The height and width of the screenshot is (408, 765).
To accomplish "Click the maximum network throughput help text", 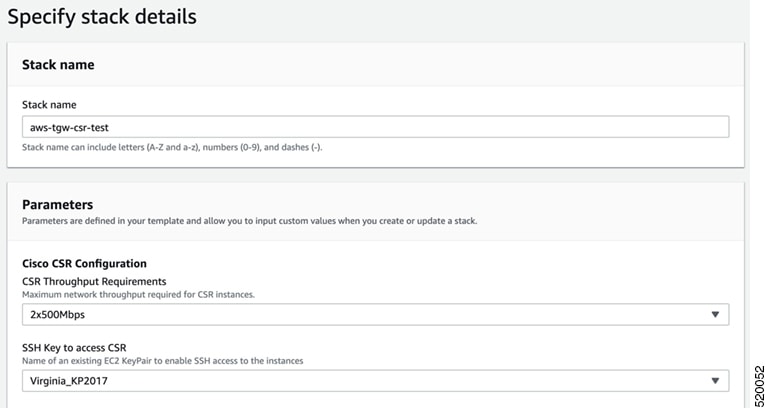I will click(x=139, y=295).
